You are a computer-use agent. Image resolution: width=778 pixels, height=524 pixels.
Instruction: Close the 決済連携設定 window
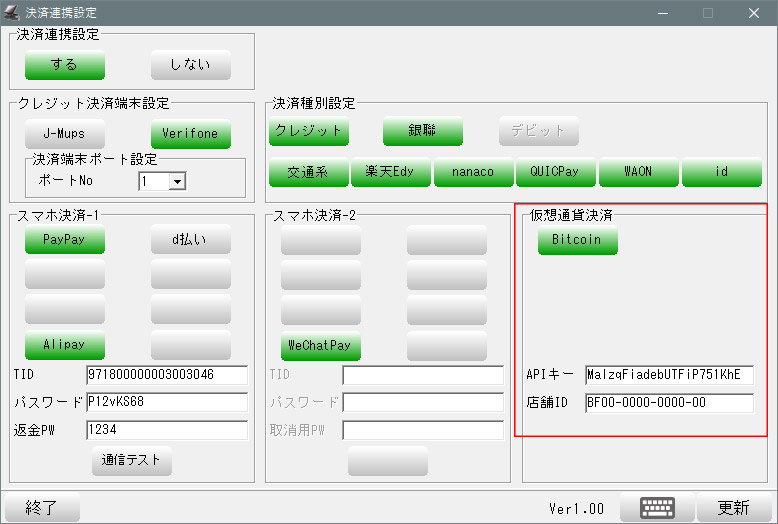tap(754, 13)
